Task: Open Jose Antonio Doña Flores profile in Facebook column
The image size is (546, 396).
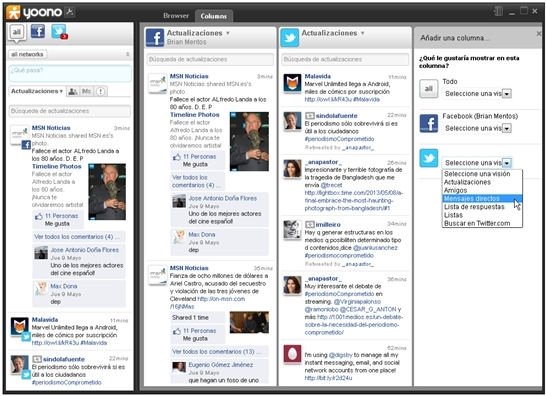Action: (223, 198)
